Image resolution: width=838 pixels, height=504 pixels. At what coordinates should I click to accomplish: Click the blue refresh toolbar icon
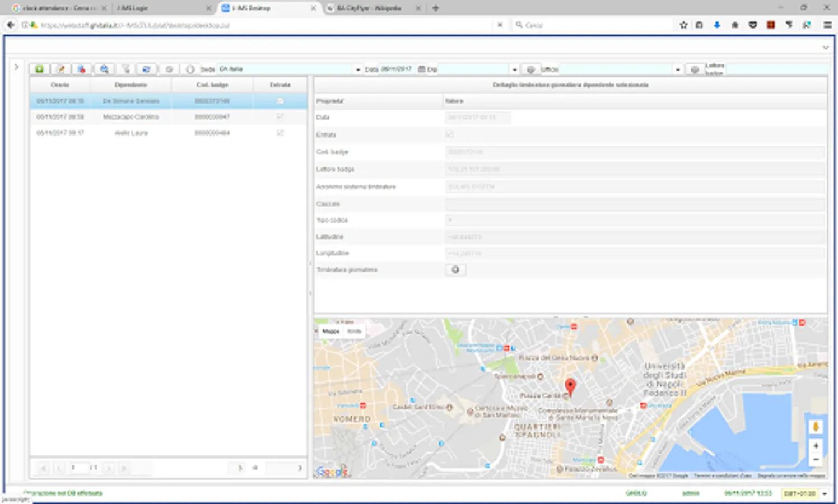(x=146, y=69)
